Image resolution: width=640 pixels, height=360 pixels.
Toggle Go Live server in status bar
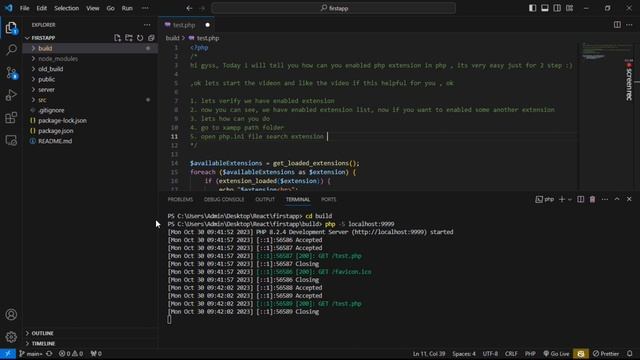[x=556, y=354]
